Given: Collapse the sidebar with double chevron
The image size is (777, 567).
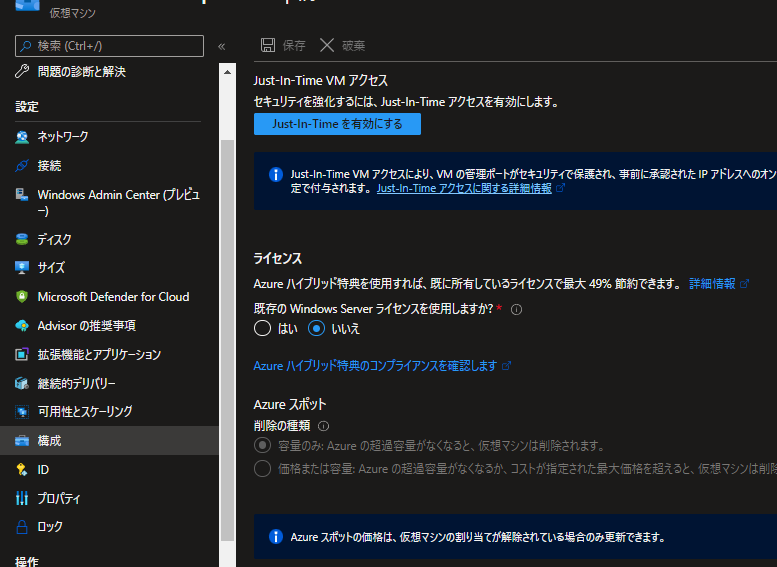Looking at the screenshot, I should (x=222, y=47).
